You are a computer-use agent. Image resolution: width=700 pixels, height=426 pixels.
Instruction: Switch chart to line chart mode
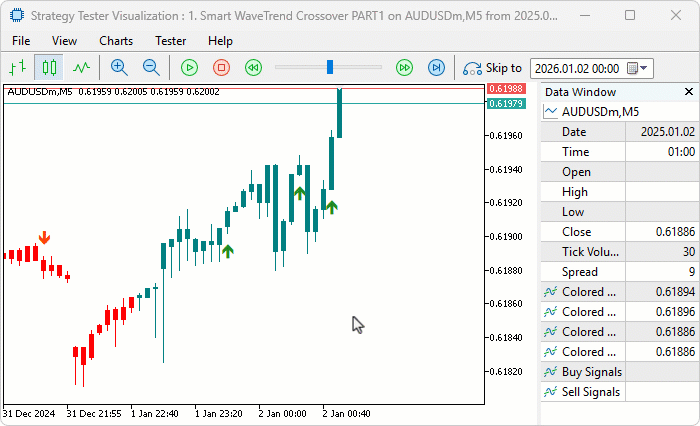pyautogui.click(x=81, y=68)
